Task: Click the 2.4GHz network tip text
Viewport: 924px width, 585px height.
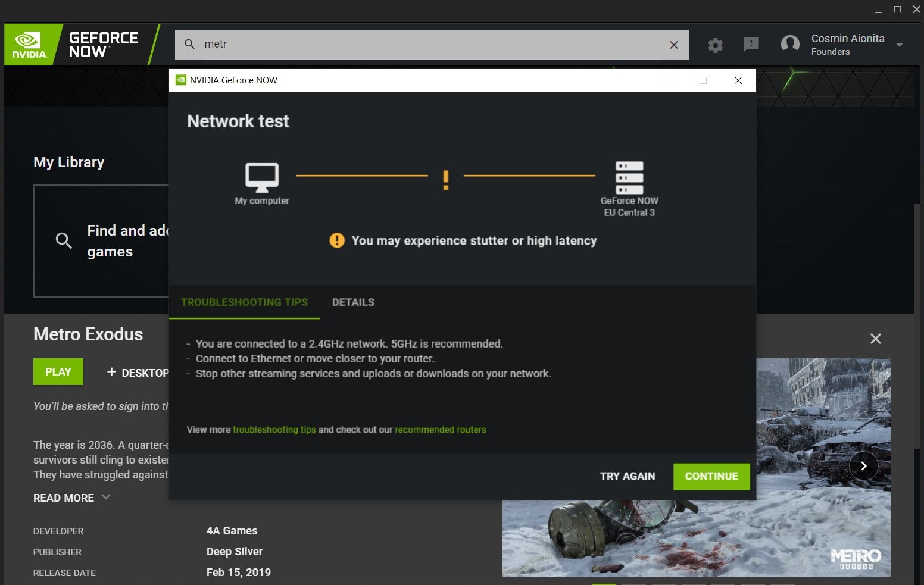Action: pyautogui.click(x=349, y=343)
